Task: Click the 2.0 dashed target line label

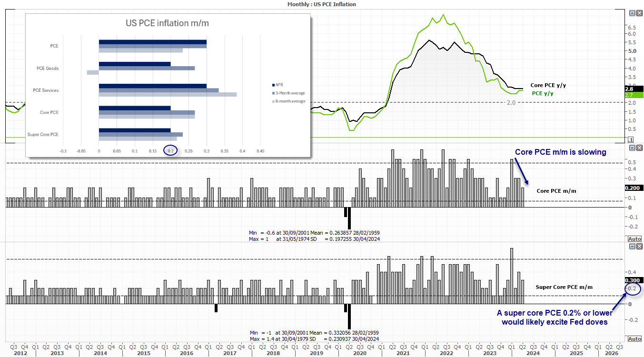Action: 511,102
